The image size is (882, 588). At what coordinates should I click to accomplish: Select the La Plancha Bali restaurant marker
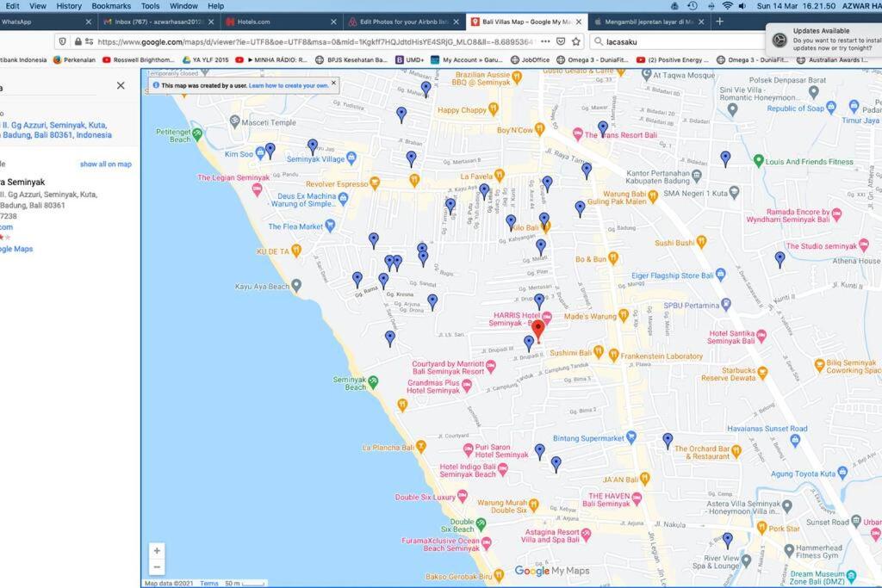click(x=420, y=447)
